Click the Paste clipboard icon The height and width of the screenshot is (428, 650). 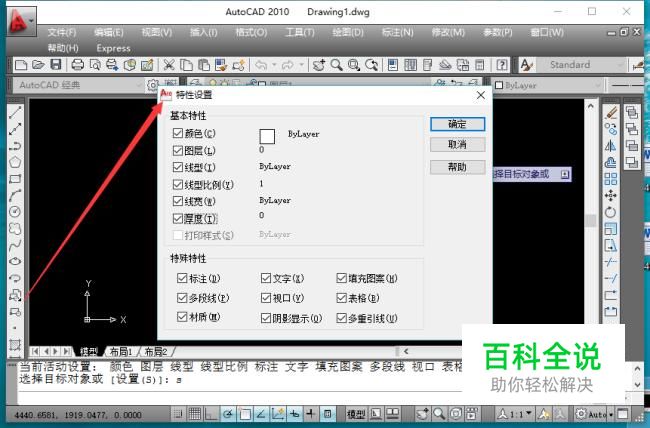(x=204, y=65)
